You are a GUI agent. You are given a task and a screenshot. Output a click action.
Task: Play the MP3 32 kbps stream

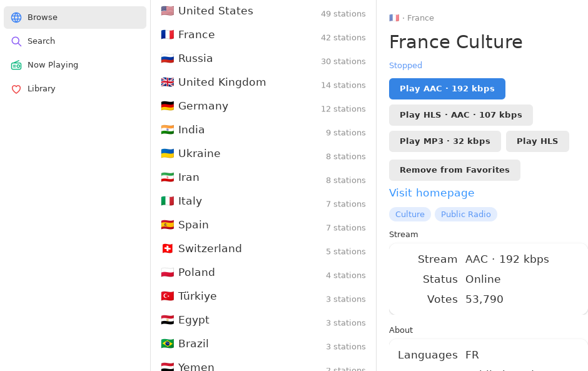(445, 141)
